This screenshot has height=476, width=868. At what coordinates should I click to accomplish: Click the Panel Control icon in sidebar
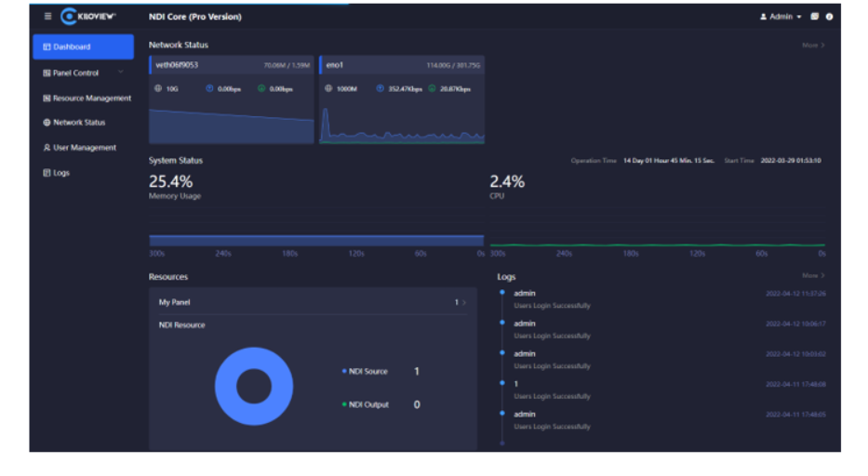[47, 73]
